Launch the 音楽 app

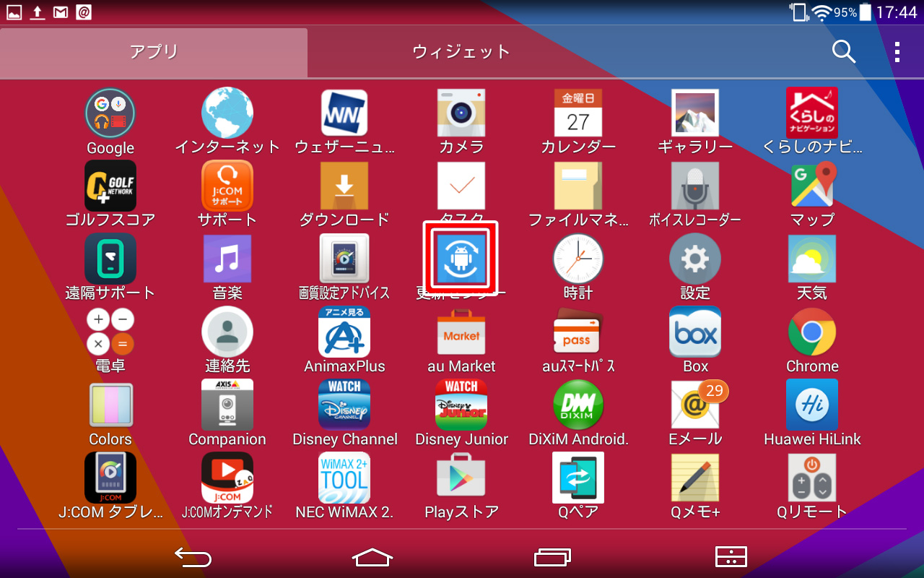click(x=227, y=259)
